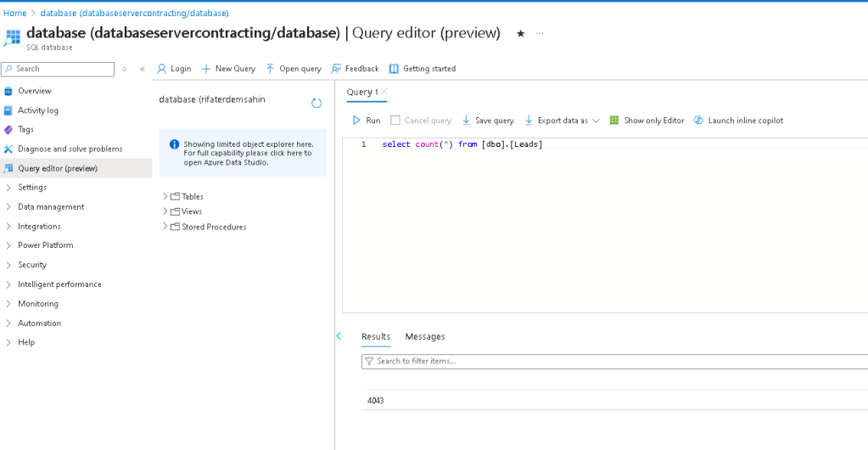Launch inline copilot
Screen dimensions: 868x450
[738, 121]
